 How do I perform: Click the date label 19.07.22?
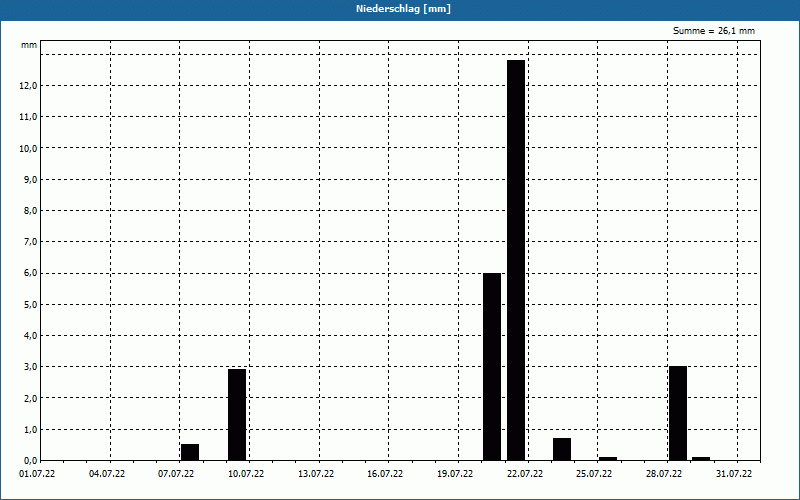[x=455, y=474]
